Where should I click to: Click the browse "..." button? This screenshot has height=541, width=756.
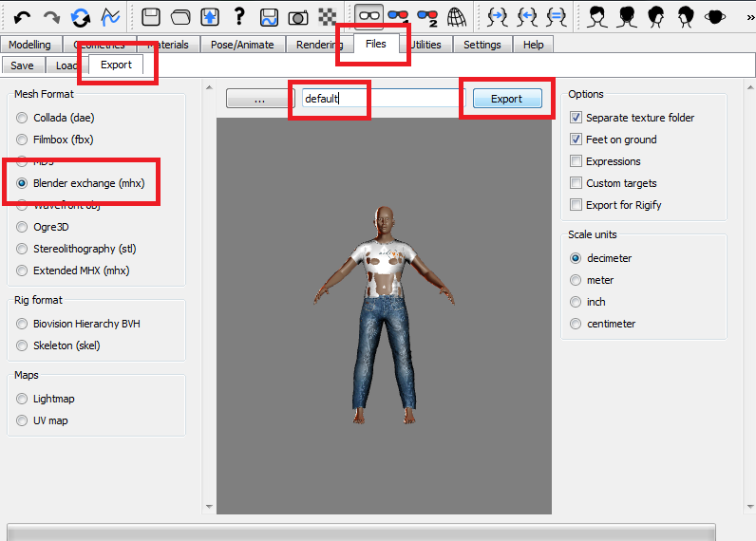coord(260,99)
